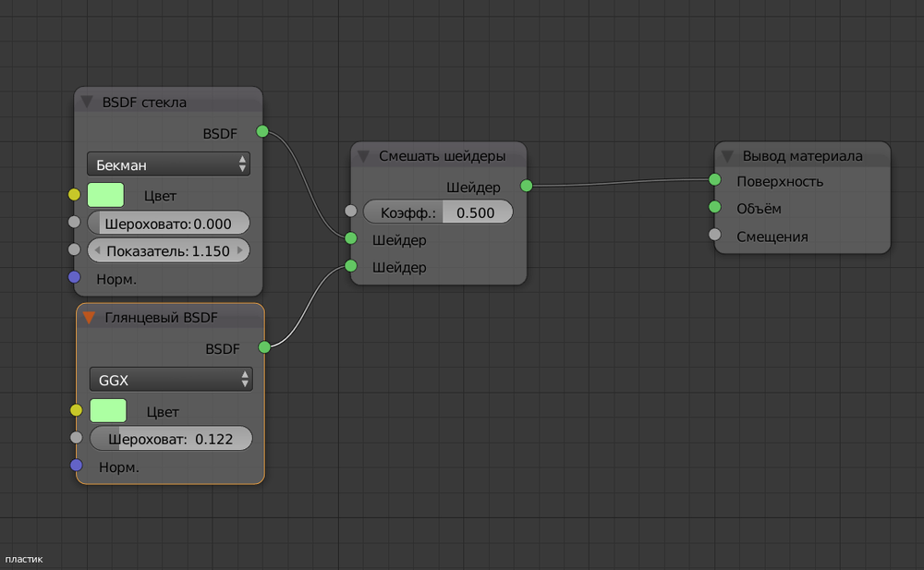Collapse the BSDF стекла node with its triangle

pos(88,102)
